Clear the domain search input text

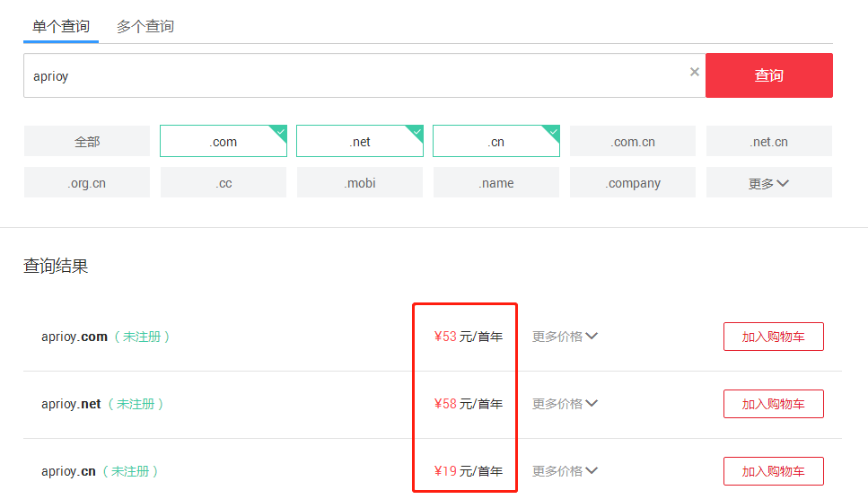(x=694, y=73)
